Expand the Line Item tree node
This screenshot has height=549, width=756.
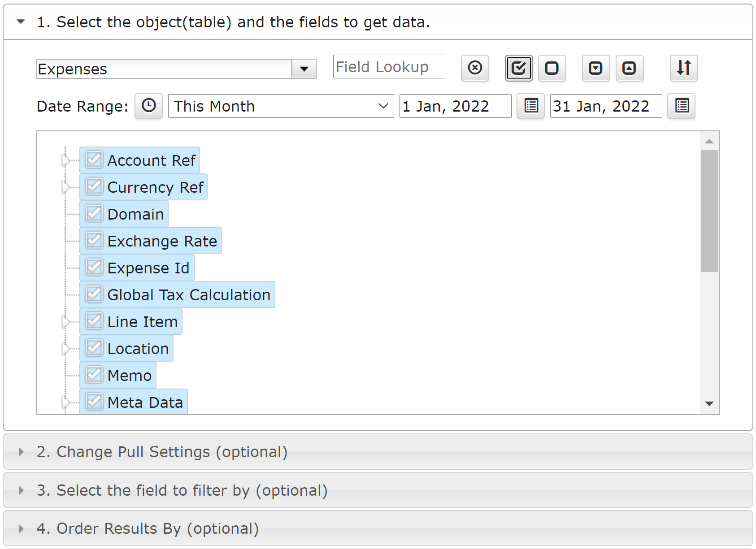[x=66, y=321]
